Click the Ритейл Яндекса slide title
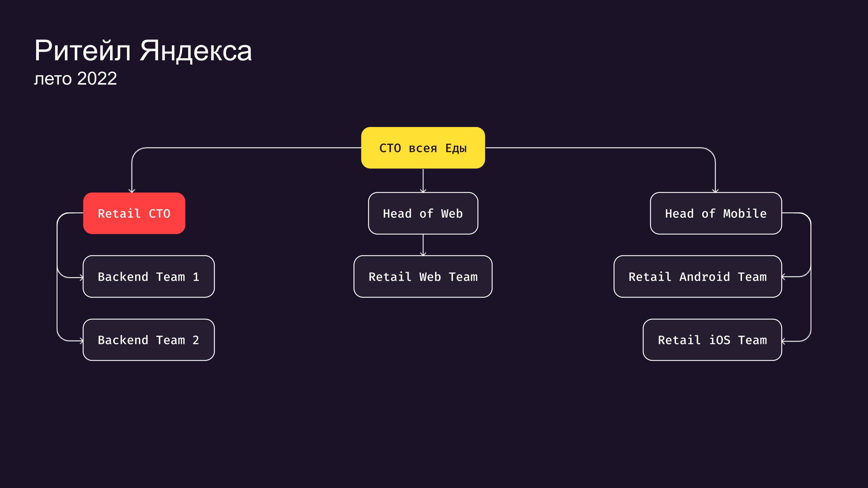The height and width of the screenshot is (488, 868). pyautogui.click(x=143, y=51)
